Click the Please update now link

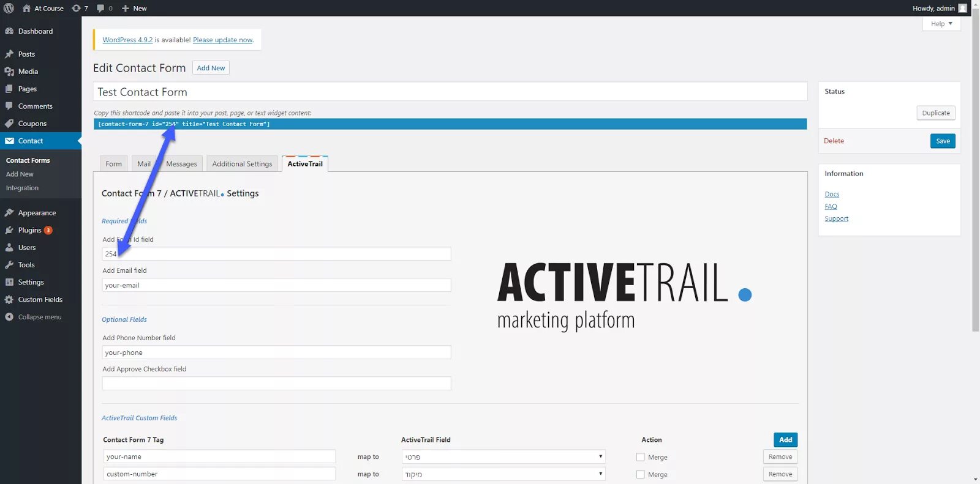[x=222, y=40]
